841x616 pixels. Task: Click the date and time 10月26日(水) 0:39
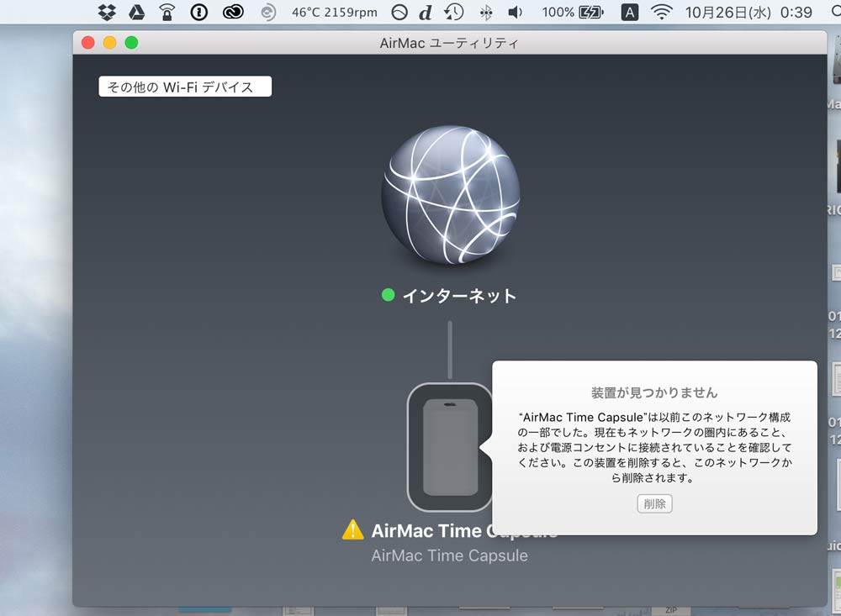pyautogui.click(x=748, y=12)
